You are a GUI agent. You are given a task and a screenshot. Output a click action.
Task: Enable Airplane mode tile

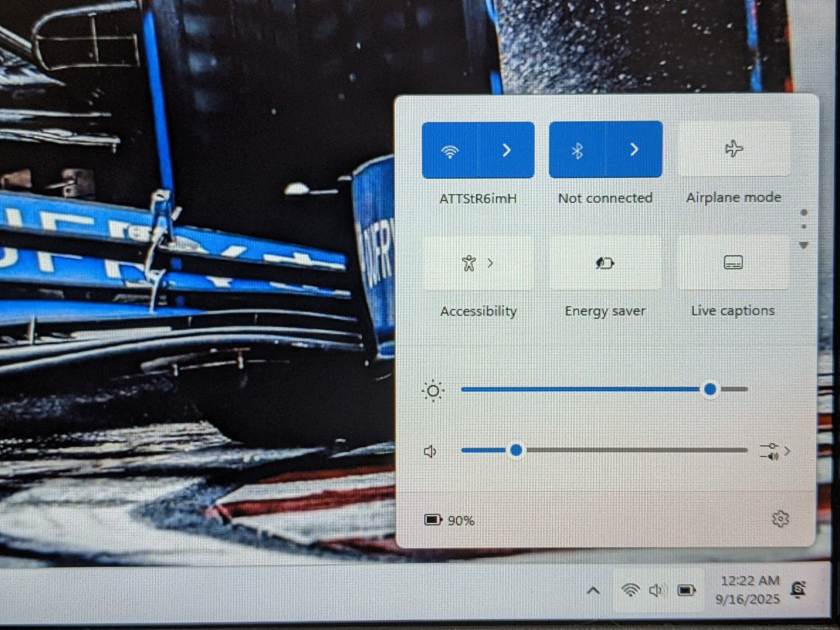tap(733, 149)
